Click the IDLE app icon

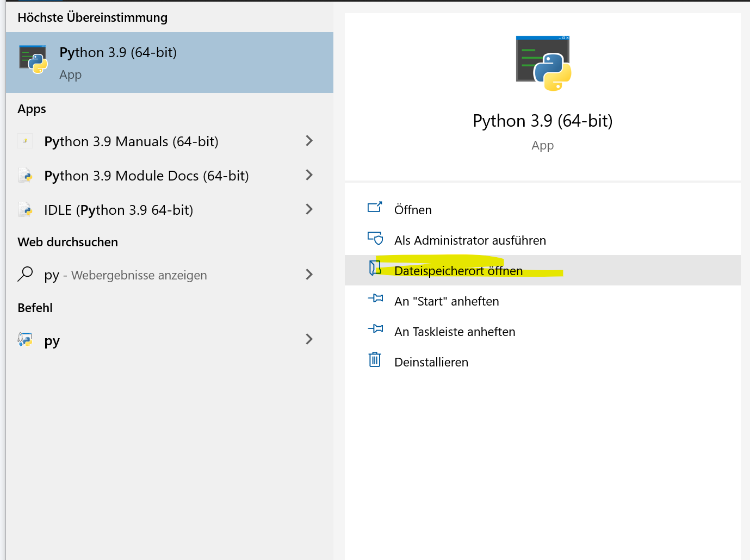pos(25,210)
